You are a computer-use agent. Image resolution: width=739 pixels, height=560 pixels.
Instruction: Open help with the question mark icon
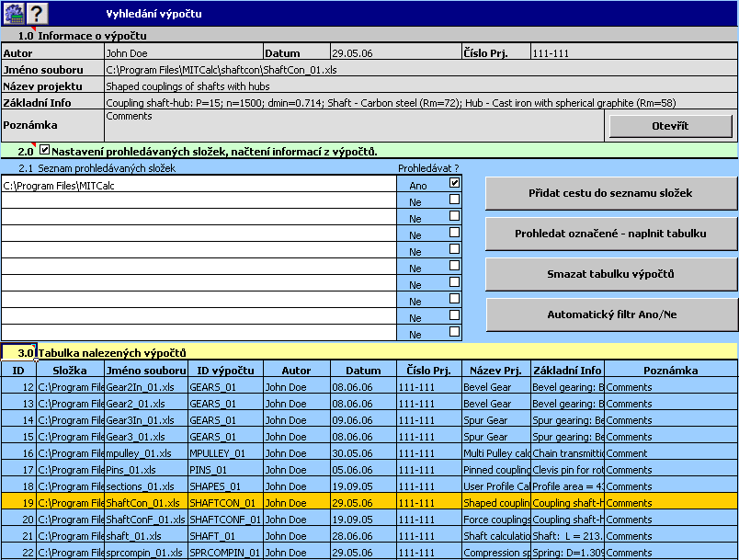pyautogui.click(x=36, y=13)
